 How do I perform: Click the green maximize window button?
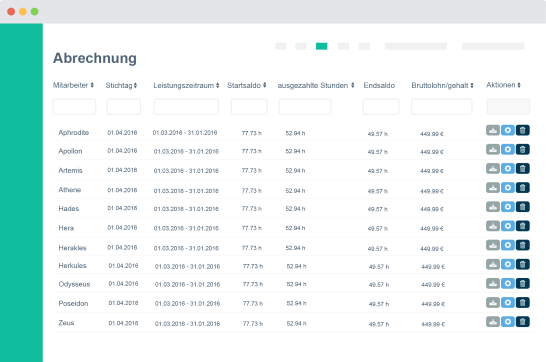(34, 11)
